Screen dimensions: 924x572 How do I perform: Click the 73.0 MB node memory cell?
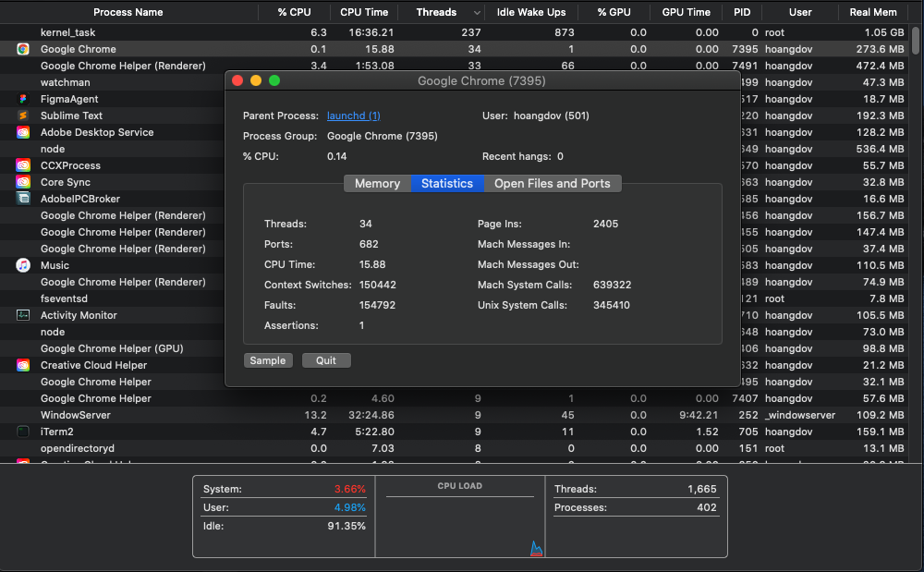[x=883, y=333]
